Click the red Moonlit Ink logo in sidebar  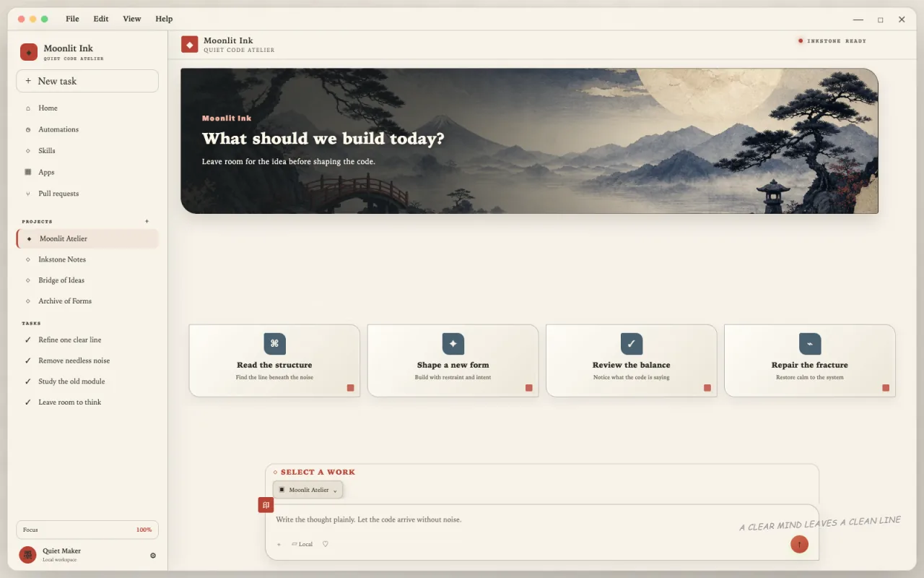[x=29, y=52]
